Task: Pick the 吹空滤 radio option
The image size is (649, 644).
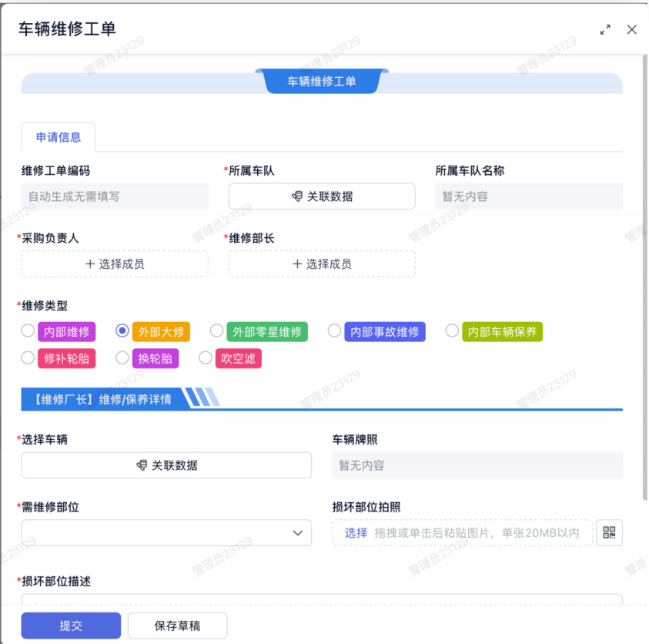Action: 206,358
